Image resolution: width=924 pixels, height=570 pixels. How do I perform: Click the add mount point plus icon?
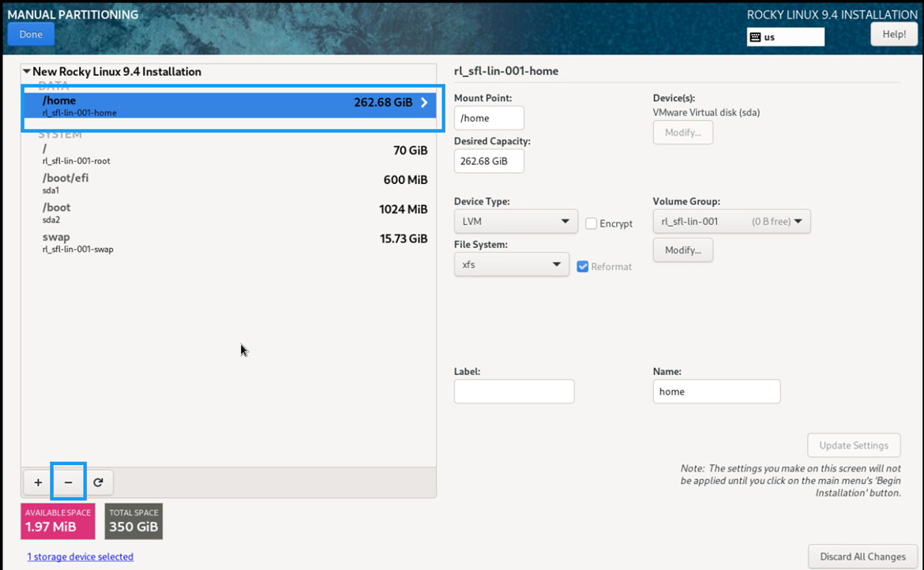[x=39, y=482]
